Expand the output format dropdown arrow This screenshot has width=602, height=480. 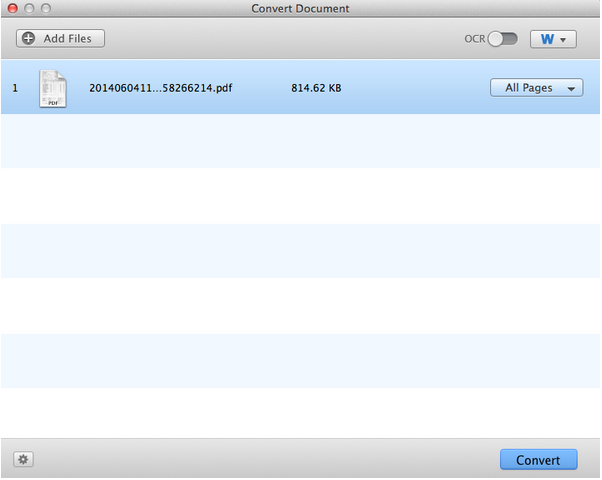coord(565,40)
